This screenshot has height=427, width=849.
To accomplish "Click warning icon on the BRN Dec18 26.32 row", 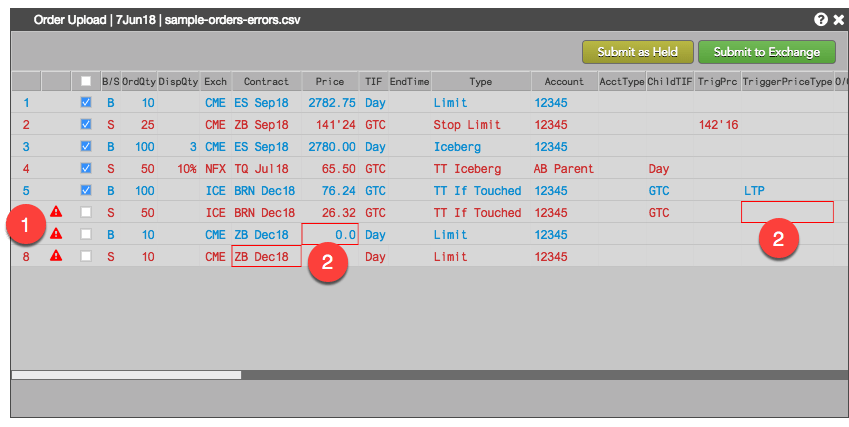I will point(56,212).
